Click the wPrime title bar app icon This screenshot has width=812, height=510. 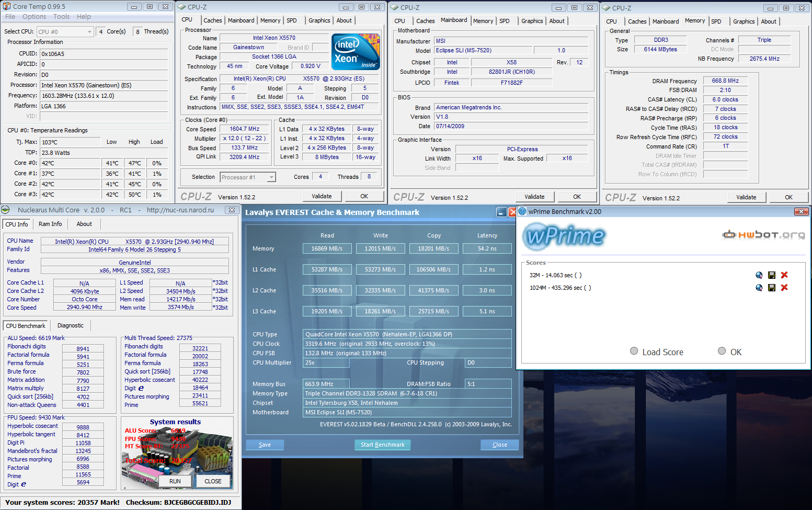click(x=522, y=211)
